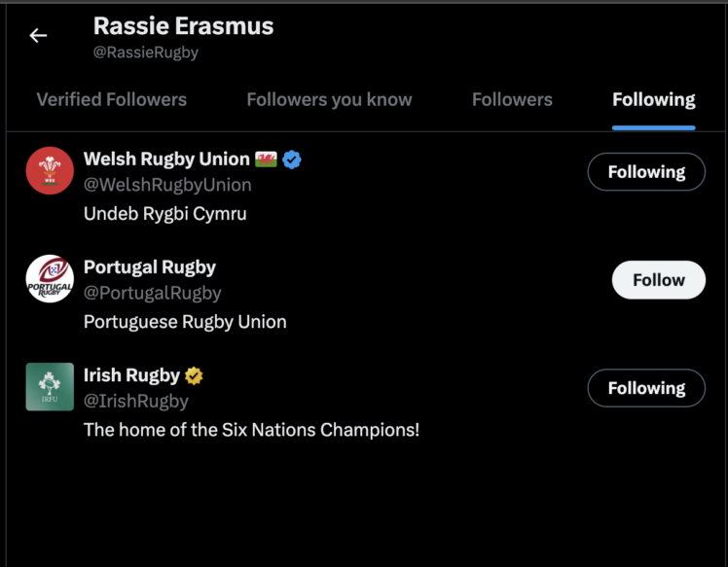The width and height of the screenshot is (728, 567).
Task: Click the Portugal Rugby display name
Action: (150, 267)
